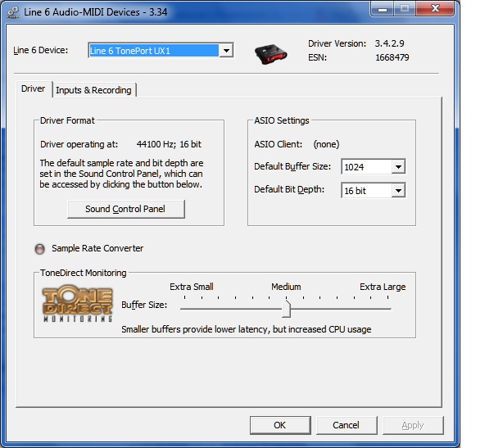Click the Driver Version value 3.4.2.9
Image resolution: width=503 pixels, height=448 pixels.
(x=389, y=43)
